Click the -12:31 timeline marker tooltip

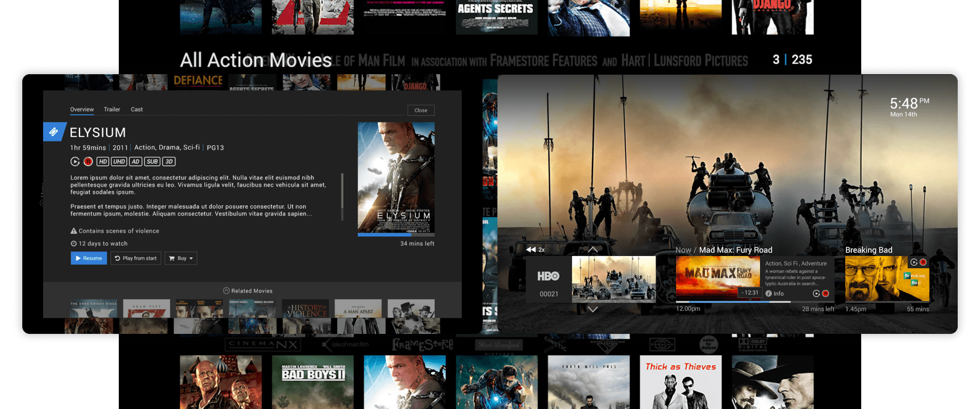(750, 293)
